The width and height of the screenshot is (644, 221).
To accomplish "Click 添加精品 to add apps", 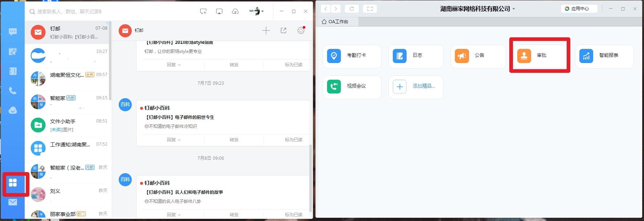I will (416, 87).
